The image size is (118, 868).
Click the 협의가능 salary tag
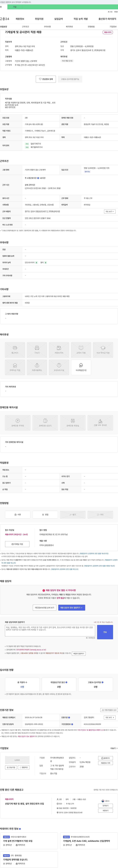click(x=87, y=172)
